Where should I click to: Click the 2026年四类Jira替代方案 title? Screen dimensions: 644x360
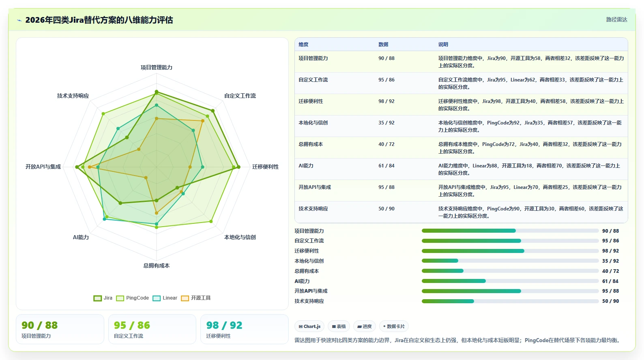99,20
